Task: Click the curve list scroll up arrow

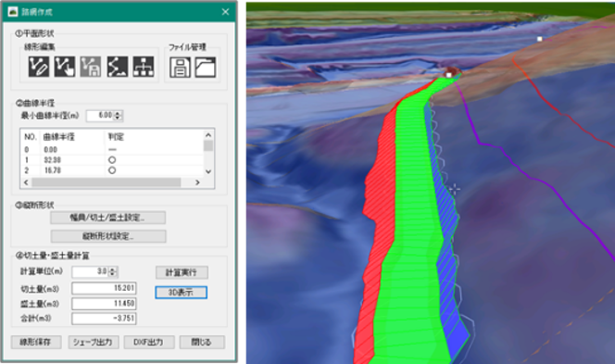Action: 208,135
